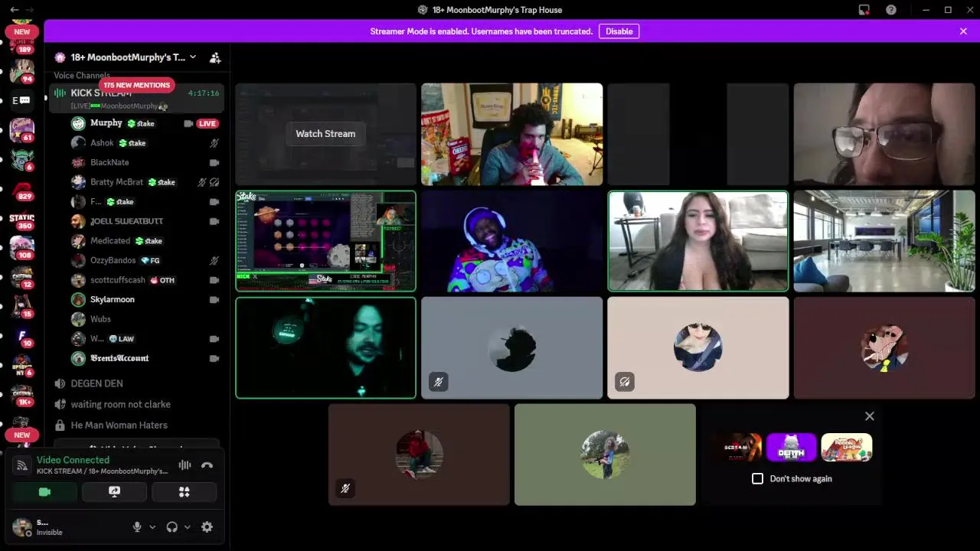This screenshot has width=980, height=551.
Task: Select user Ashok in the voice list
Action: pyautogui.click(x=102, y=143)
